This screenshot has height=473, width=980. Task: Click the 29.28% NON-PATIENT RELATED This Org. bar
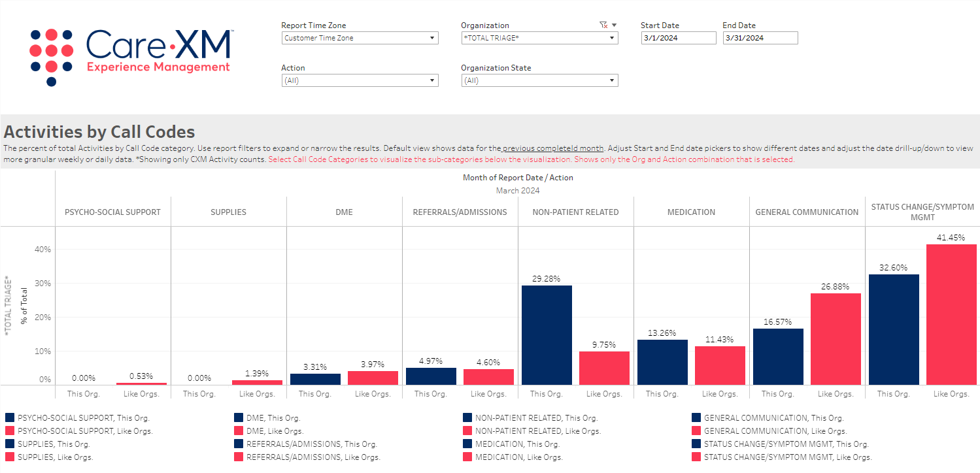(547, 334)
